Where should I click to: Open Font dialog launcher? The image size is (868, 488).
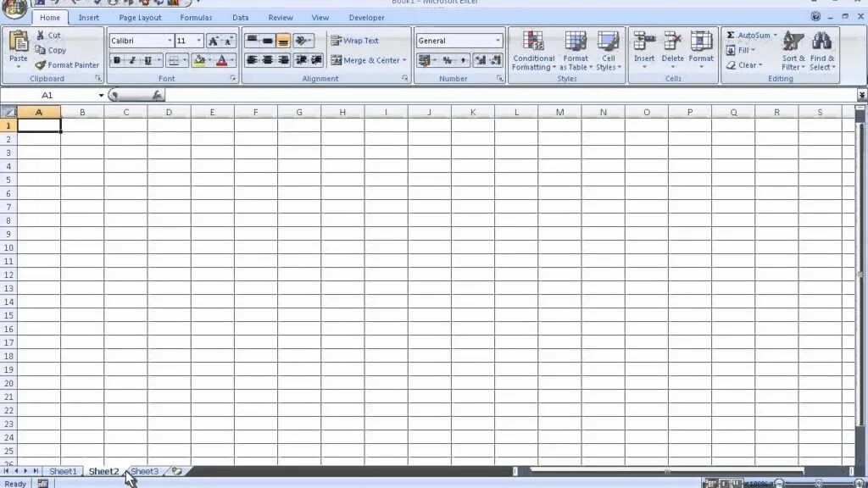pos(232,79)
